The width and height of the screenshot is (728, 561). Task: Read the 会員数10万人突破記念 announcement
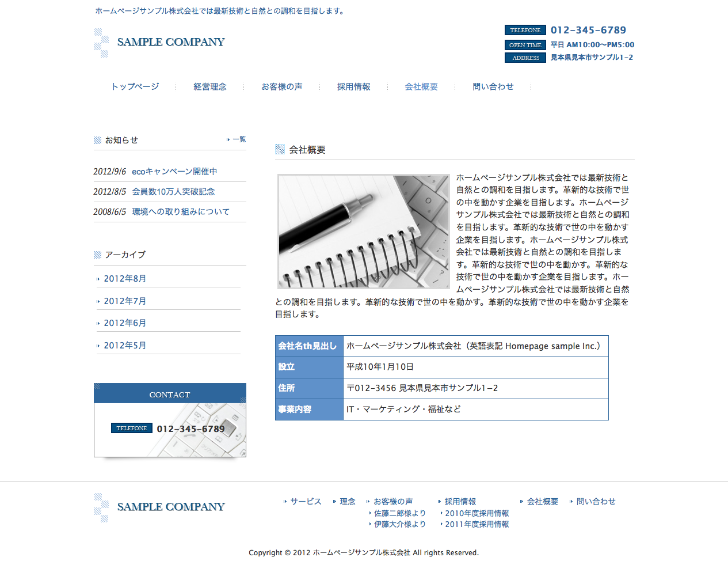point(173,192)
